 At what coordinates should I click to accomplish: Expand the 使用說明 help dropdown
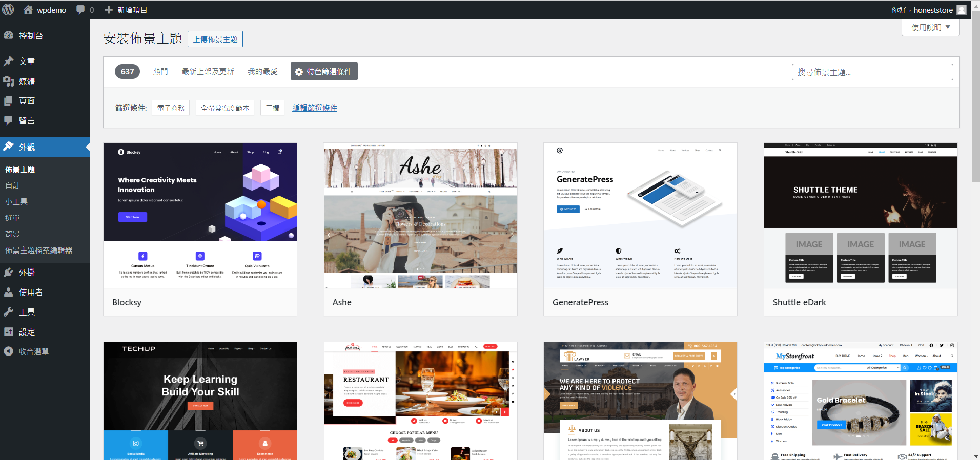click(930, 28)
